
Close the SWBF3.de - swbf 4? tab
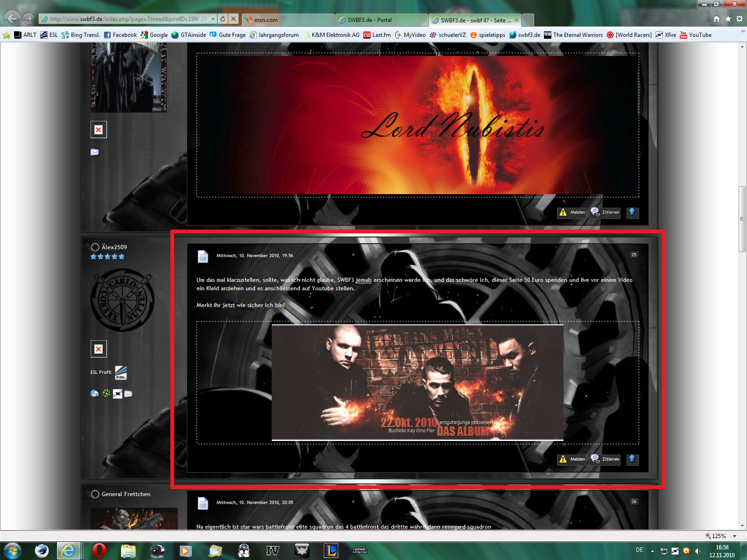[x=516, y=20]
